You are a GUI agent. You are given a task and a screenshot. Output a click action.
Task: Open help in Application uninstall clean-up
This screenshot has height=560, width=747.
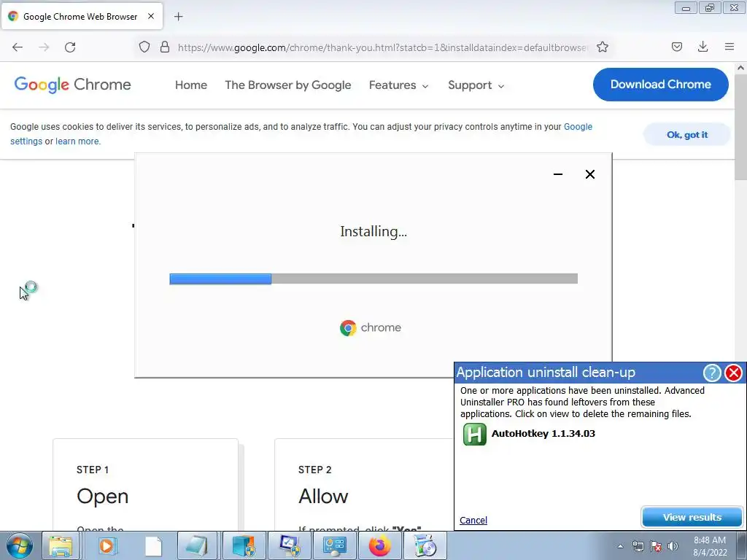[712, 373]
